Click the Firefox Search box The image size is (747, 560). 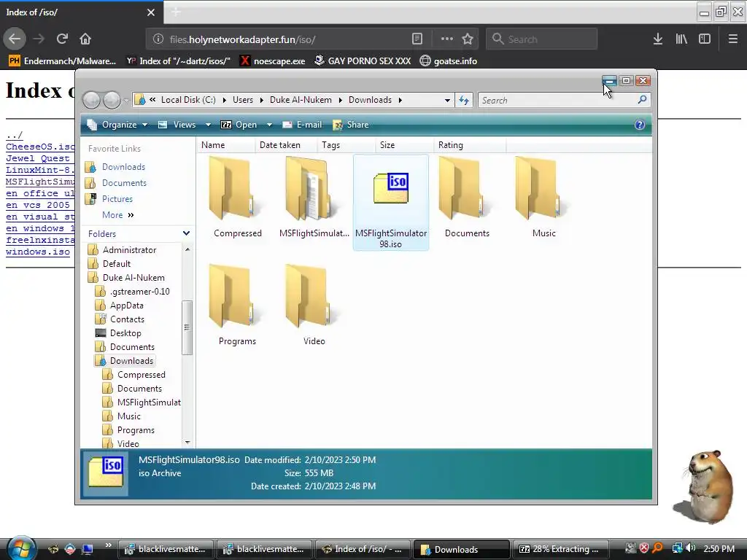click(x=542, y=39)
